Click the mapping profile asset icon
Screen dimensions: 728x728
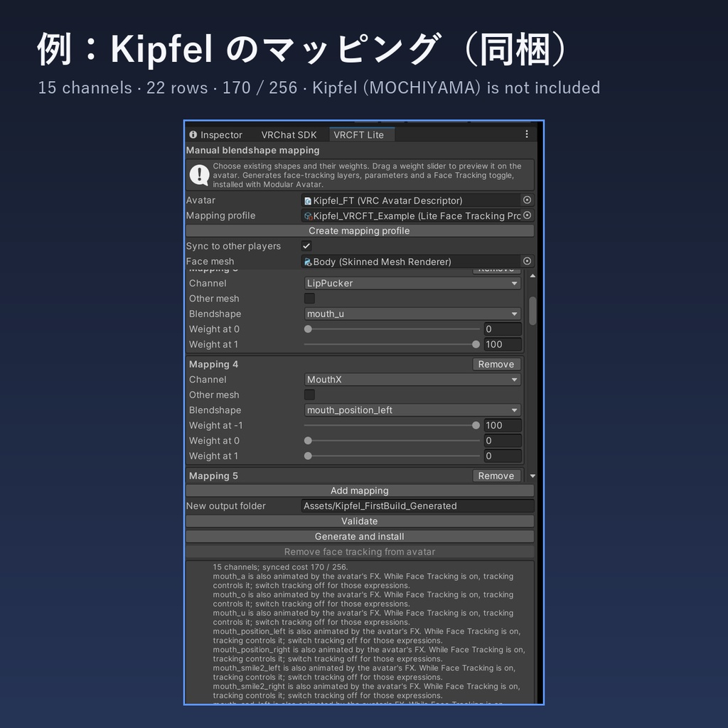click(308, 216)
